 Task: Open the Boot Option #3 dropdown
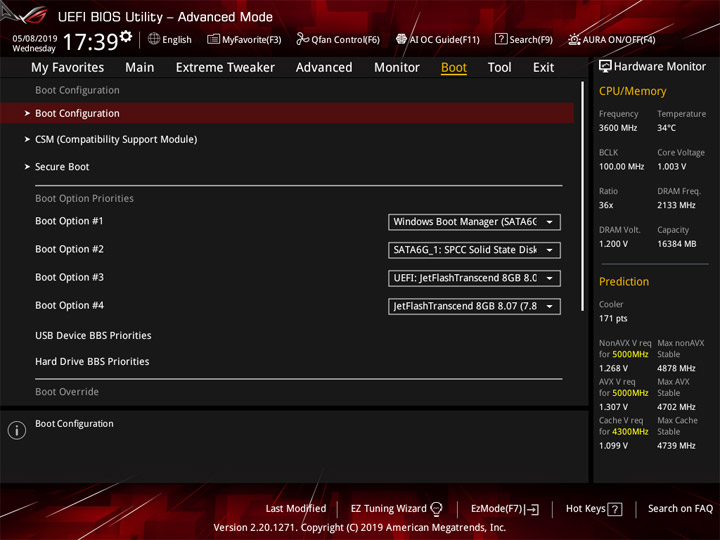474,278
